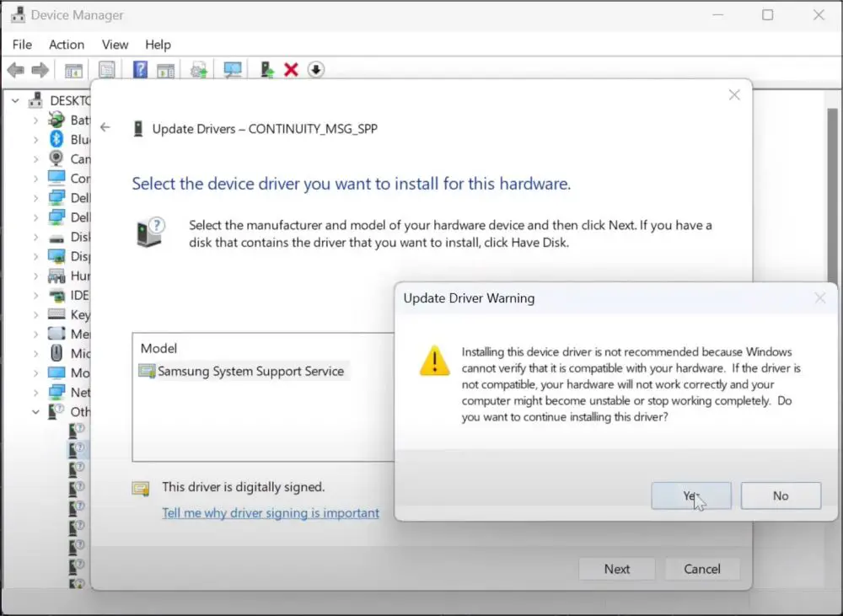Select the Cameras webcam icon in the tree
Screen dimensions: 843x616
tap(56, 158)
